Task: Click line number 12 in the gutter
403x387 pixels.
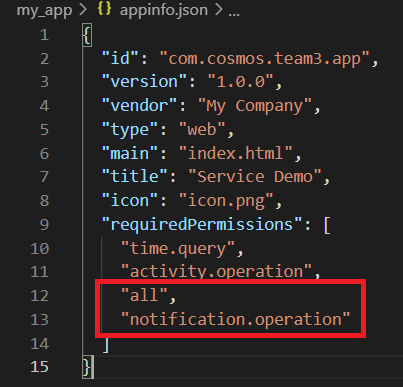Action: [x=40, y=296]
